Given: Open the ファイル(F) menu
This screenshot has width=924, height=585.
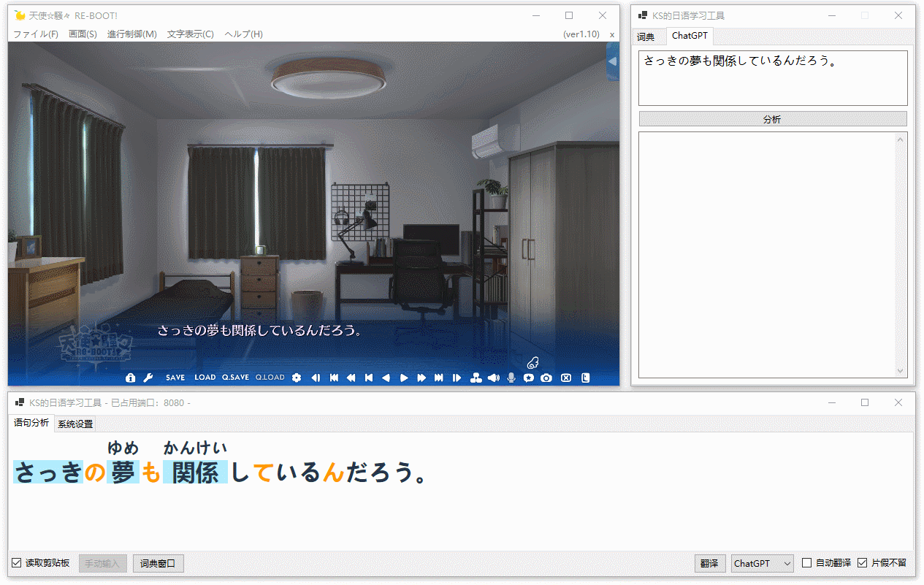Looking at the screenshot, I should click(36, 34).
